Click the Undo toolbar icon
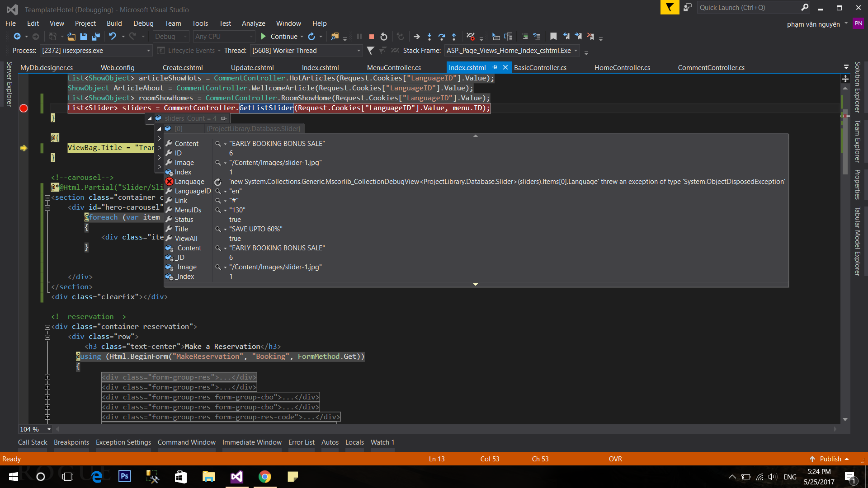This screenshot has height=488, width=868. click(113, 37)
